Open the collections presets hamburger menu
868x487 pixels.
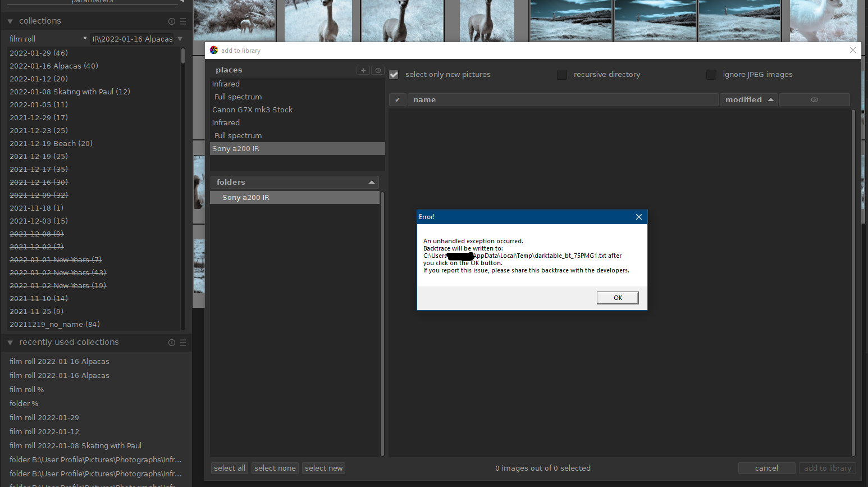182,21
